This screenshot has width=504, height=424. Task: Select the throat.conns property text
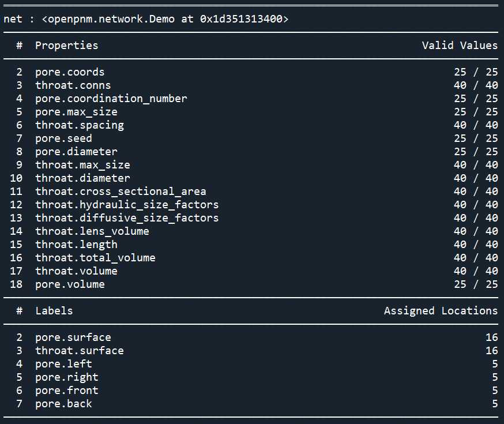73,85
